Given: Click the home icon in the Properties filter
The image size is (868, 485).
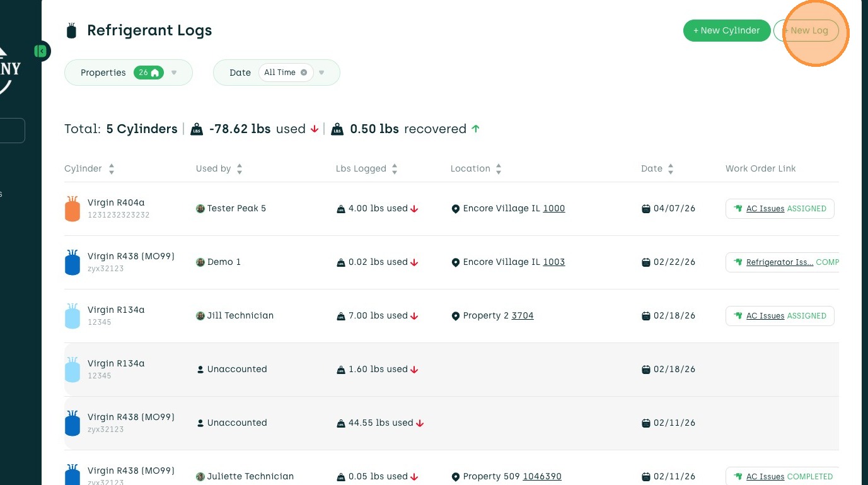Looking at the screenshot, I should click(x=154, y=73).
